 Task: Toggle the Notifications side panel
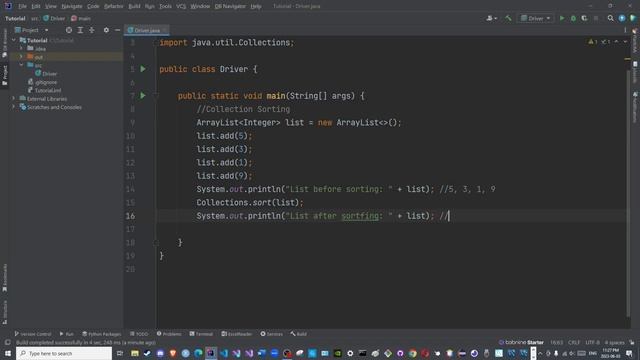tap(635, 107)
